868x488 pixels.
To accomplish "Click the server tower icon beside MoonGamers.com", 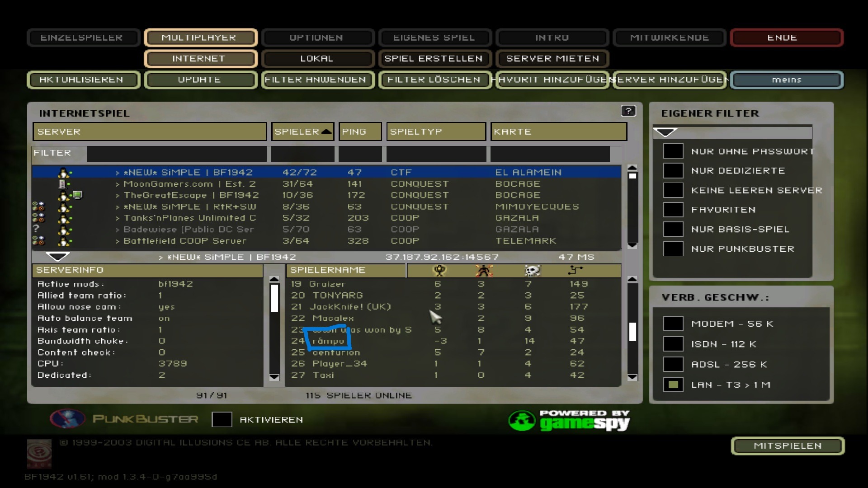I will [x=63, y=184].
